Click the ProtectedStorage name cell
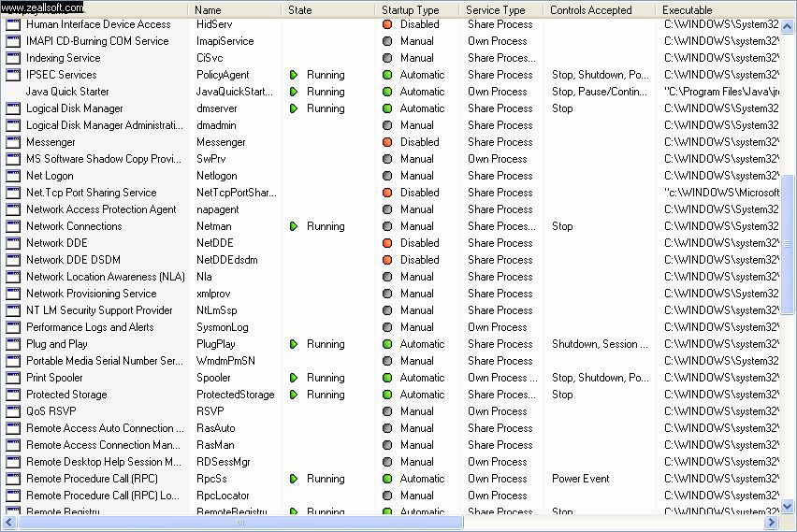 [x=236, y=395]
